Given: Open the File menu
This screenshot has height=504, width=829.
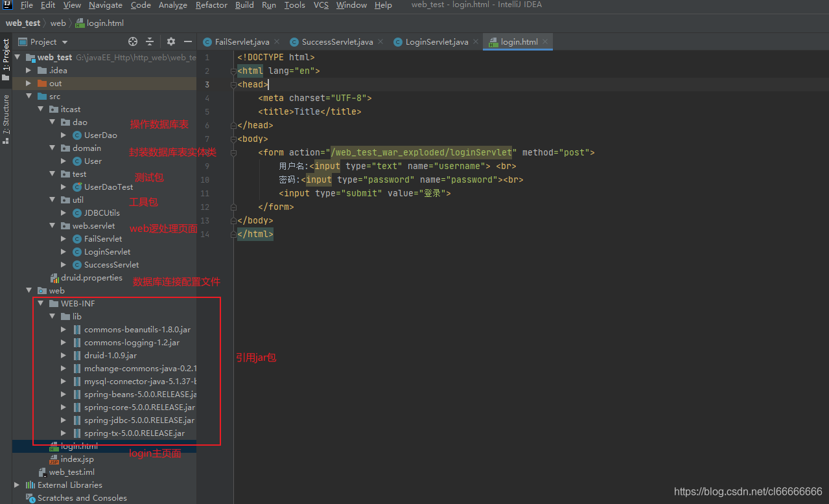Looking at the screenshot, I should (x=27, y=5).
